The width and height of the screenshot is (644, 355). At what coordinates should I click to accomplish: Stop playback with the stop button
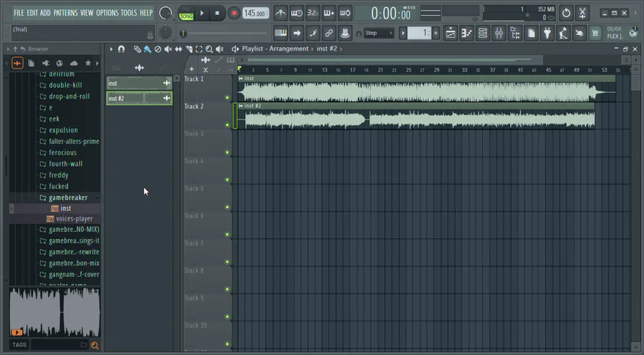click(217, 13)
